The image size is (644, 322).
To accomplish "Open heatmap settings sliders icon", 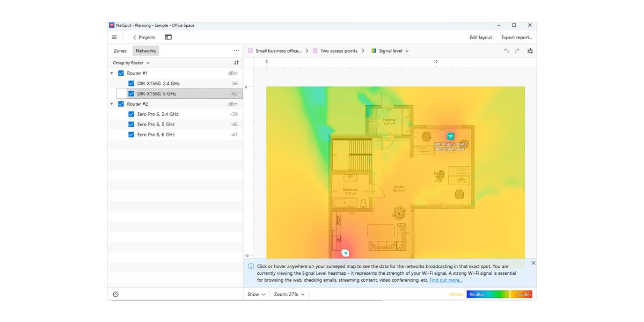I will coord(530,51).
